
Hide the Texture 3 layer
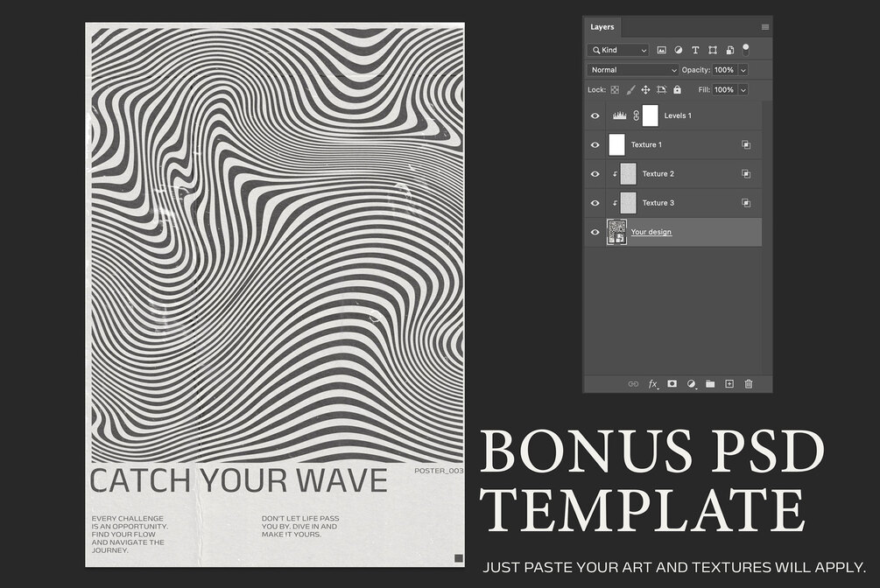pyautogui.click(x=595, y=203)
